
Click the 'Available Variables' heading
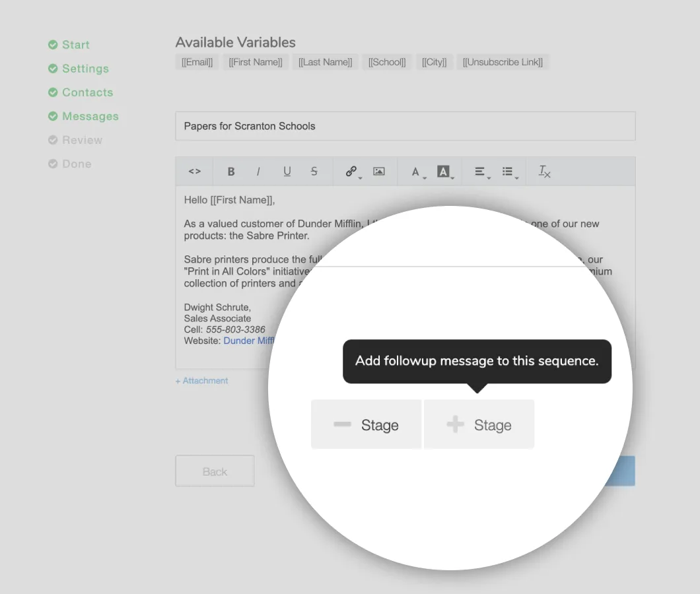point(235,42)
